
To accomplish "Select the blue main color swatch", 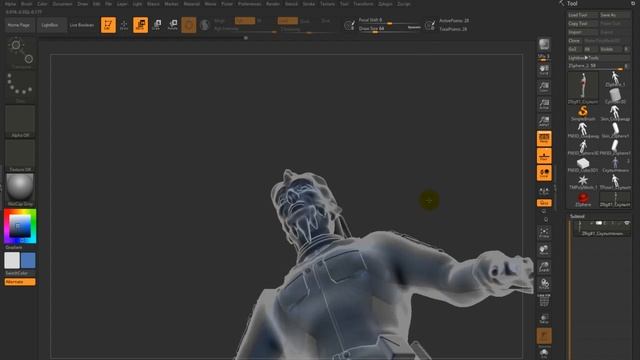I will click(28, 260).
